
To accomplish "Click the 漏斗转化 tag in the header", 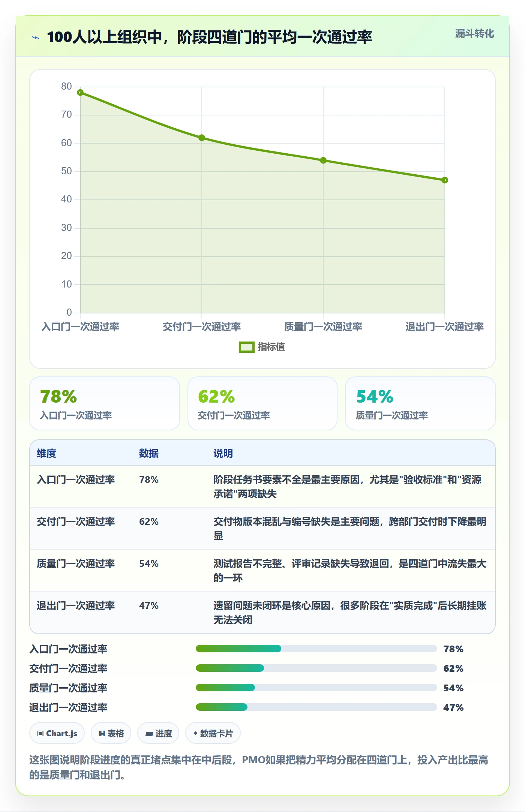I will click(x=474, y=34).
